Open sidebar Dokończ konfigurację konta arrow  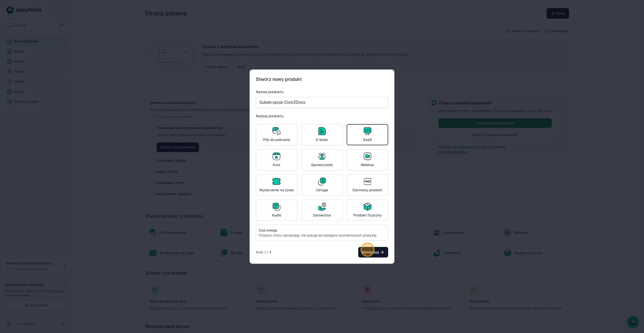click(64, 266)
